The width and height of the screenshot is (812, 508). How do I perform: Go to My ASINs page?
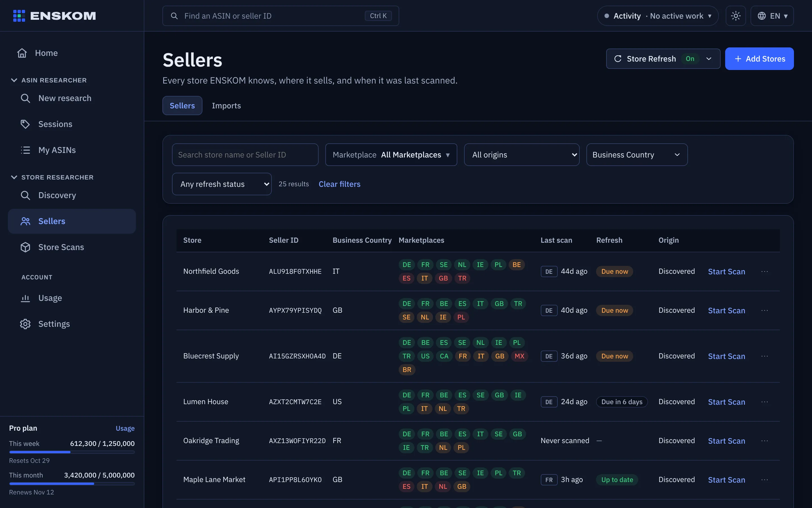[72, 150]
